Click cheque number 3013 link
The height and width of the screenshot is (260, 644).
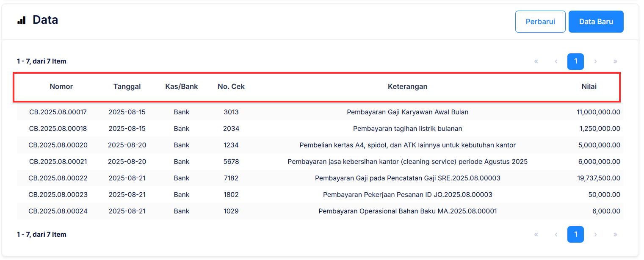pos(231,112)
